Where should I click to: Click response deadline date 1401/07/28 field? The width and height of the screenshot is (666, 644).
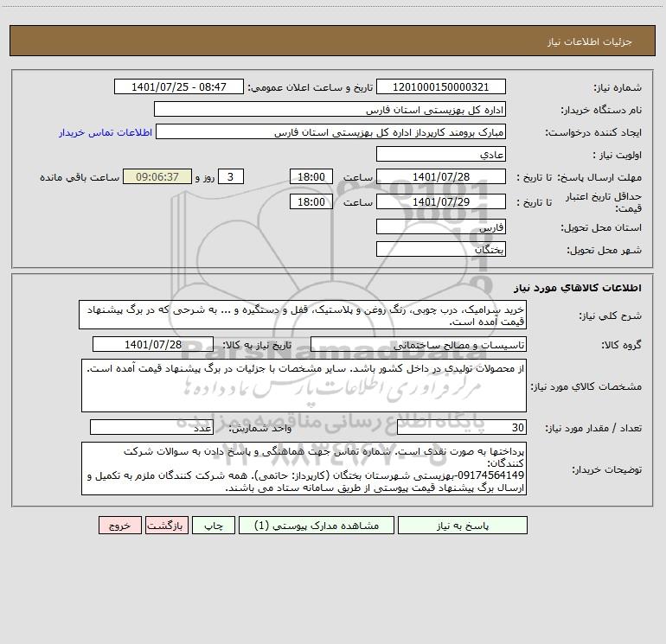tap(441, 176)
